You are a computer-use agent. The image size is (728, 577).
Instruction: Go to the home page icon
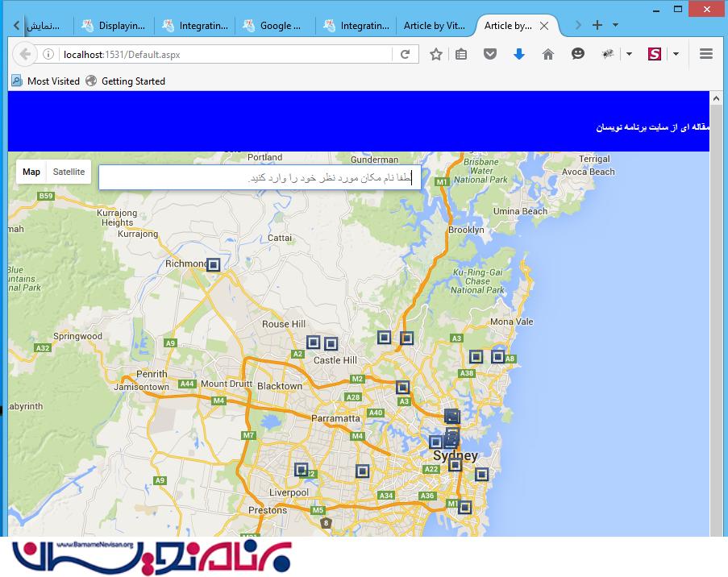(x=548, y=54)
